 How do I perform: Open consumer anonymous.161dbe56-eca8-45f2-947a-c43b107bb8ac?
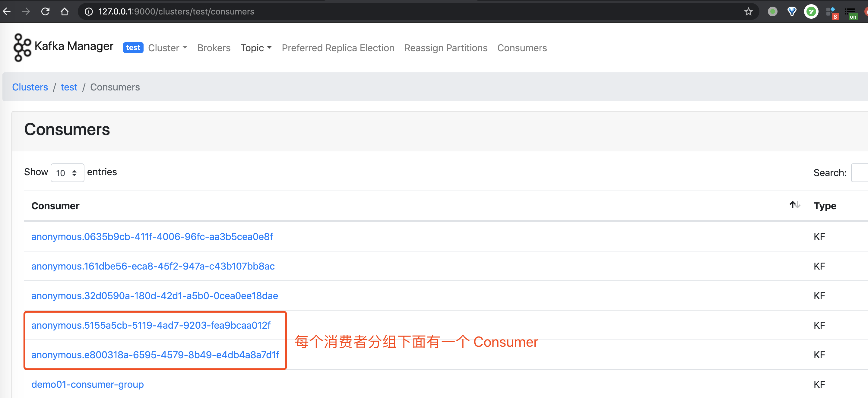[x=153, y=266]
